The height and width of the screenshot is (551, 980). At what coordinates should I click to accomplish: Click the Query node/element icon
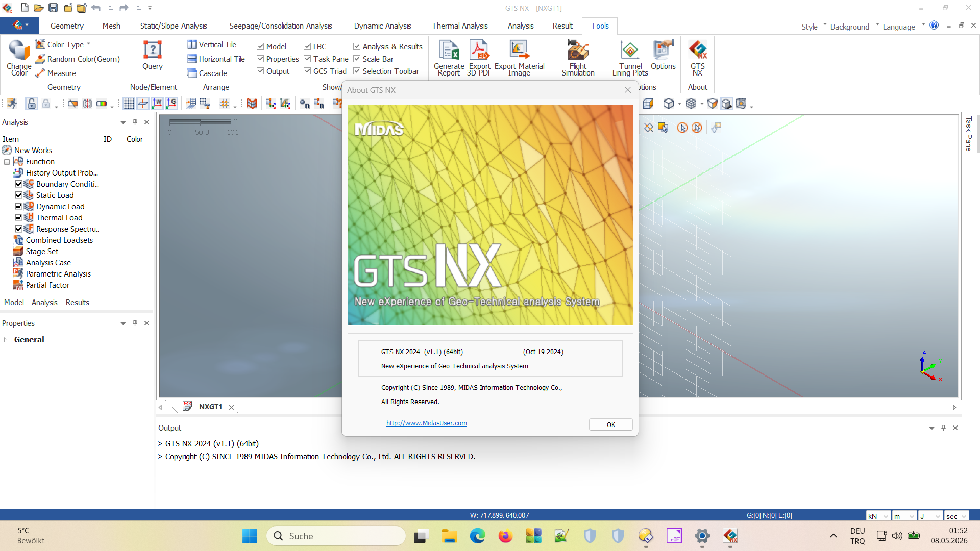(x=152, y=55)
